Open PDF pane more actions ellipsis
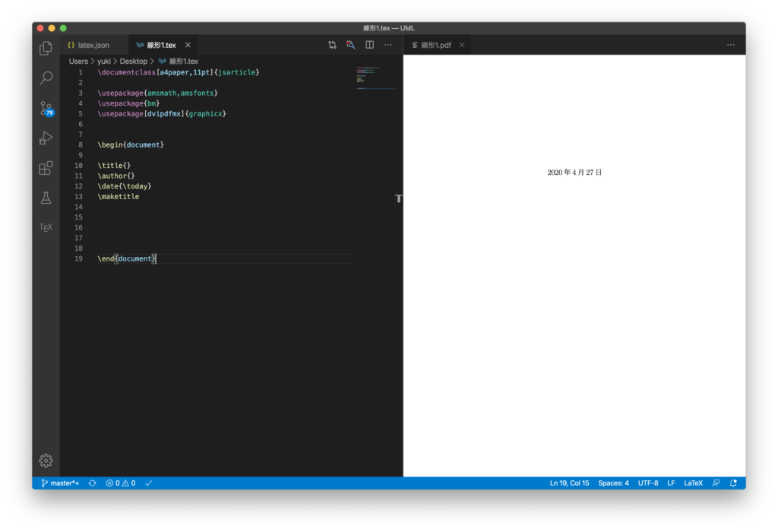Viewport: 778px width, 532px height. pos(730,45)
